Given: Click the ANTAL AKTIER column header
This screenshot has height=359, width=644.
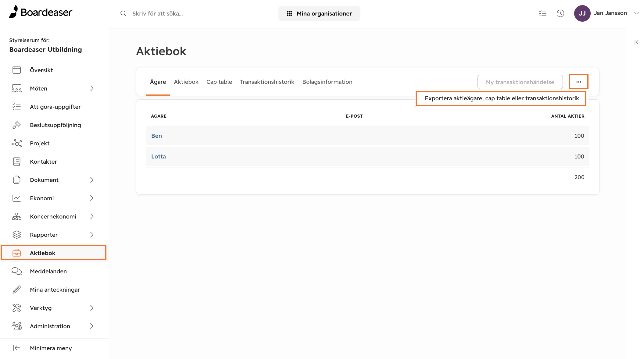Looking at the screenshot, I should [568, 116].
